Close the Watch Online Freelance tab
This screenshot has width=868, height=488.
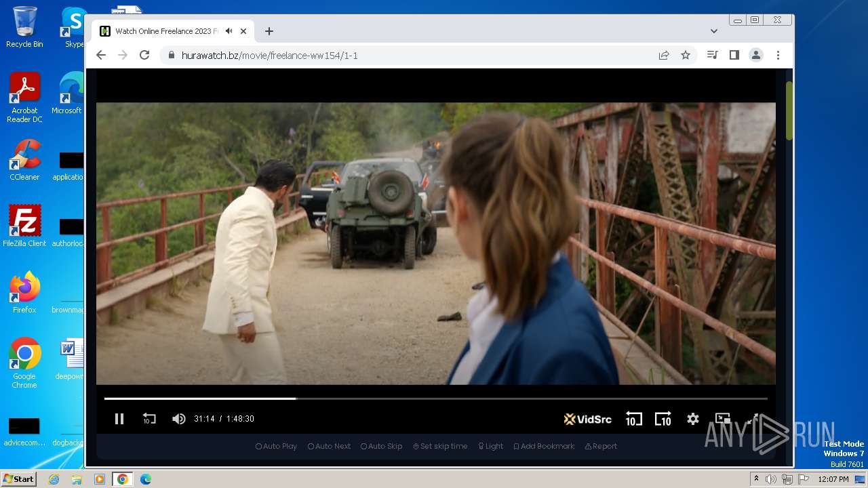[243, 31]
